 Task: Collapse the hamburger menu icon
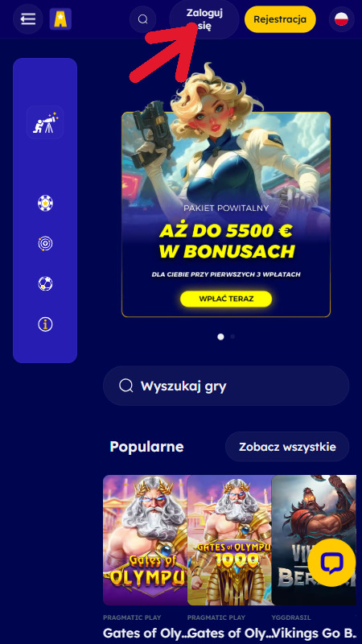coord(28,19)
